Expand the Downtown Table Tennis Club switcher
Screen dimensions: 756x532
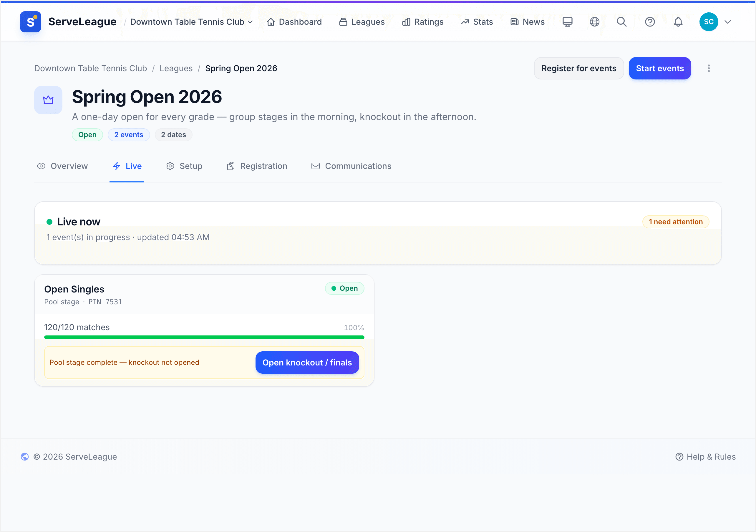[x=191, y=22]
